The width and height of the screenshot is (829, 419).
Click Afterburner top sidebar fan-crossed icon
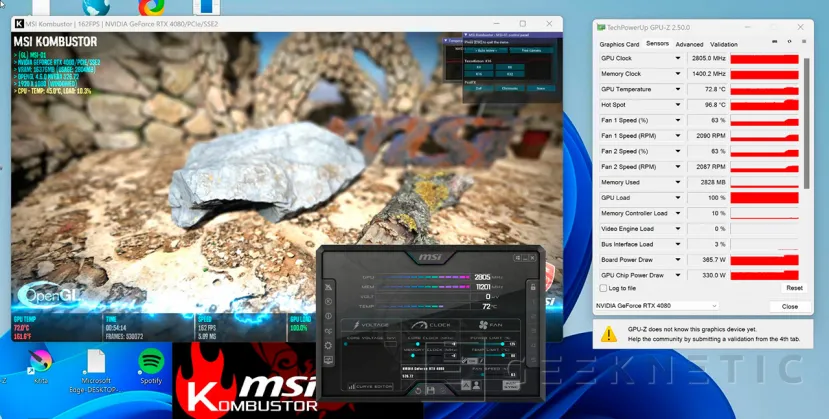pos(328,287)
